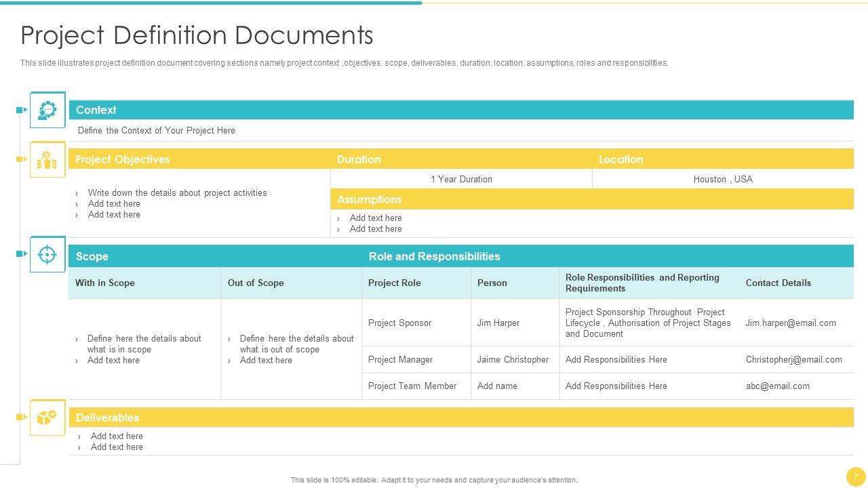Viewport: 868px width, 488px height.
Task: Select the Project Manager role cell
Action: 400,360
